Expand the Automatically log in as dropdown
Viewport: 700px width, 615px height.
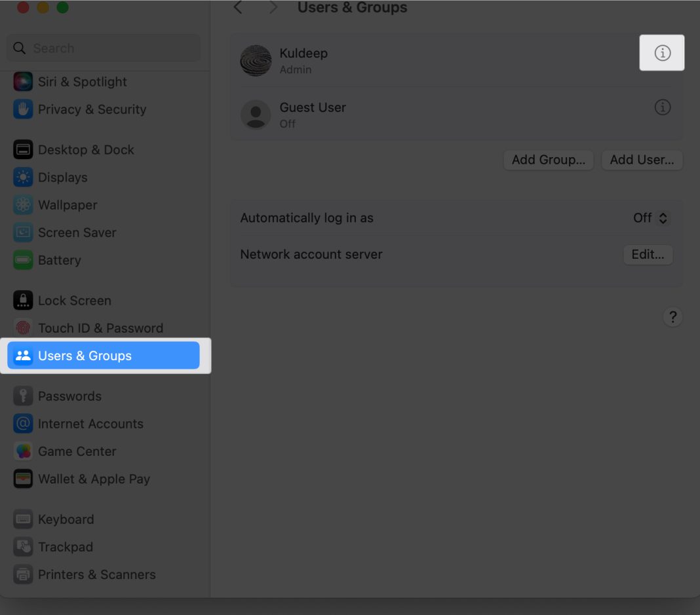(651, 218)
